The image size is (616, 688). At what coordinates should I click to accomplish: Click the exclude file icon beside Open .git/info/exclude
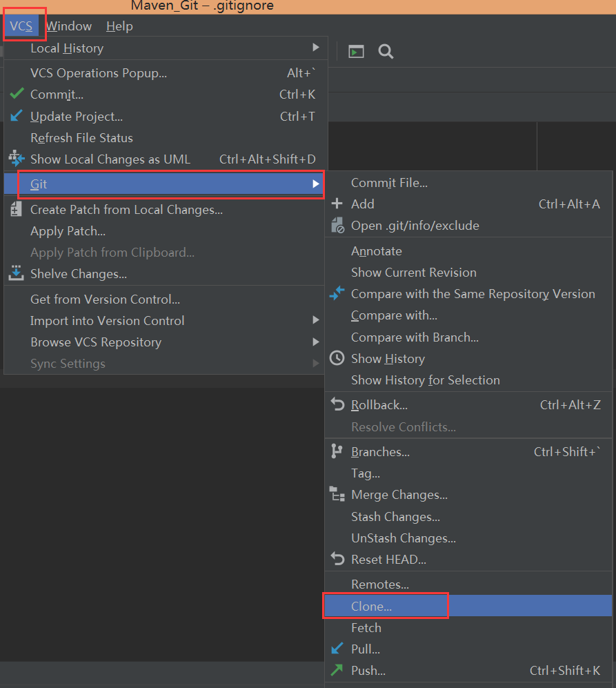pyautogui.click(x=337, y=225)
